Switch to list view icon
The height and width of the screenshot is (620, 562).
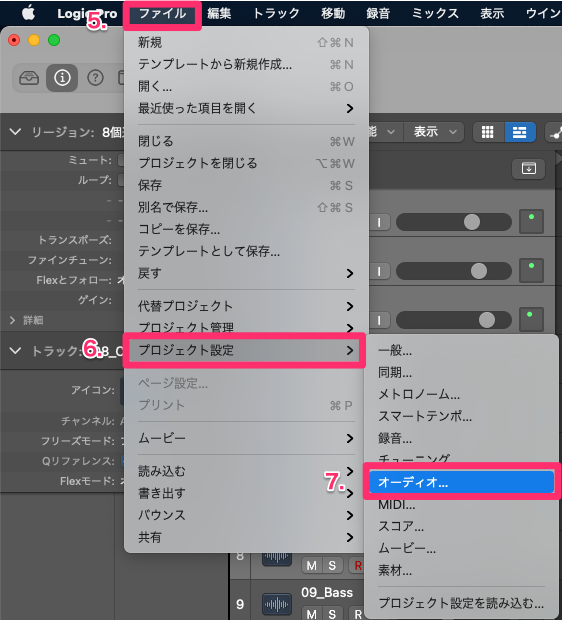(x=520, y=132)
